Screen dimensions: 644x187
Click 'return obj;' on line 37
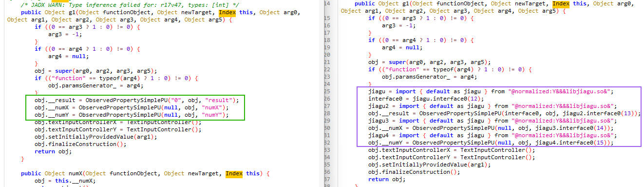point(387,179)
